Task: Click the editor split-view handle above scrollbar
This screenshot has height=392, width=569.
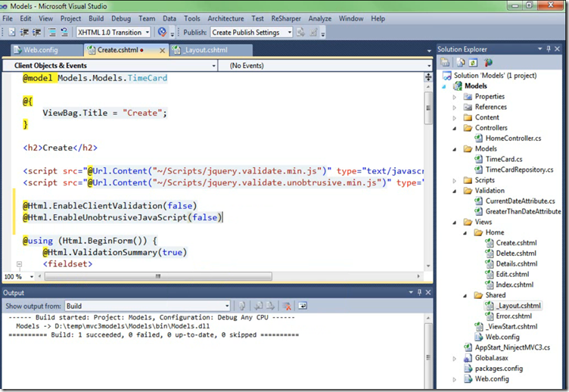Action: 428,77
